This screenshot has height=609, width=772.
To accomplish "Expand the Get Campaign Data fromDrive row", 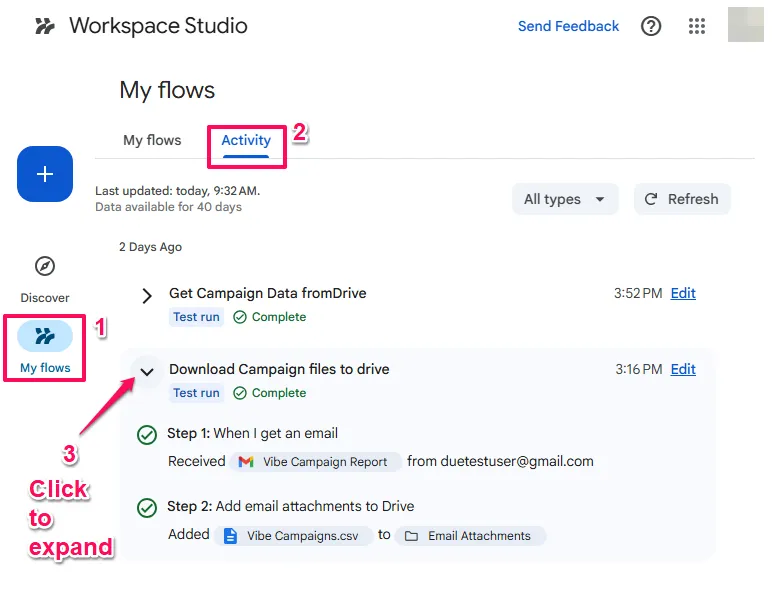I will pos(147,295).
